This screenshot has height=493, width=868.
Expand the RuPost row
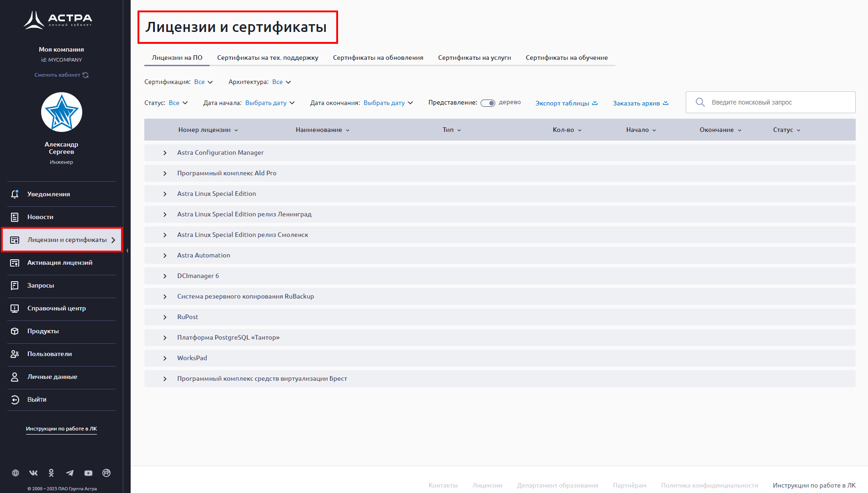tap(165, 317)
